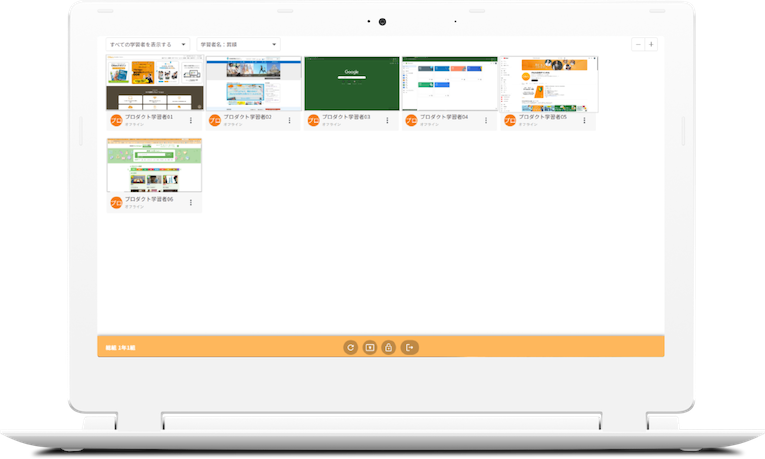
Task: Select the プロダクト学習者02 name label
Action: [x=248, y=117]
